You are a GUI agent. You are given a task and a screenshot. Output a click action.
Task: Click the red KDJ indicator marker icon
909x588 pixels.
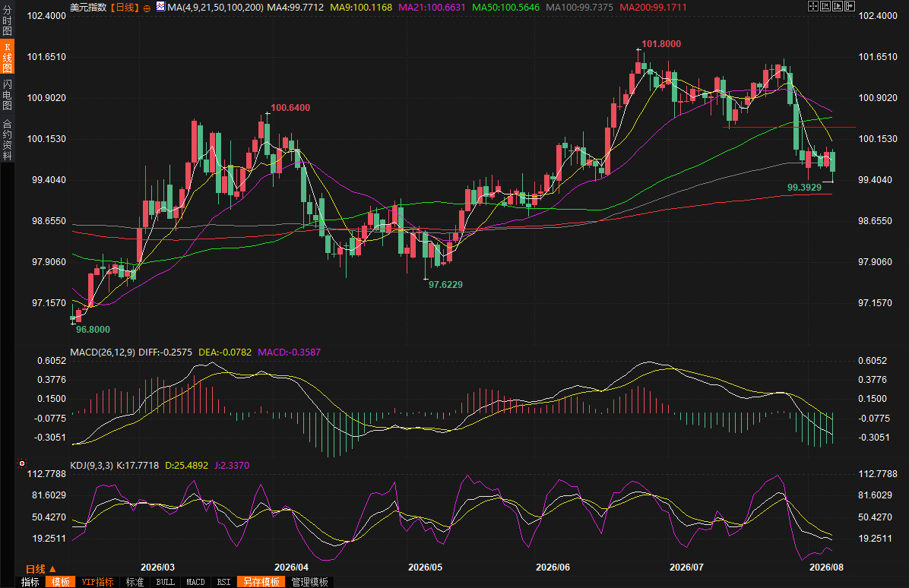coord(22,463)
